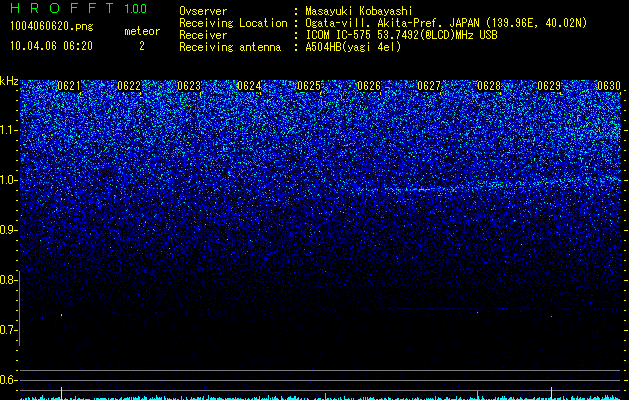Click the 0622 time marker
629x400 pixels.
[129, 86]
